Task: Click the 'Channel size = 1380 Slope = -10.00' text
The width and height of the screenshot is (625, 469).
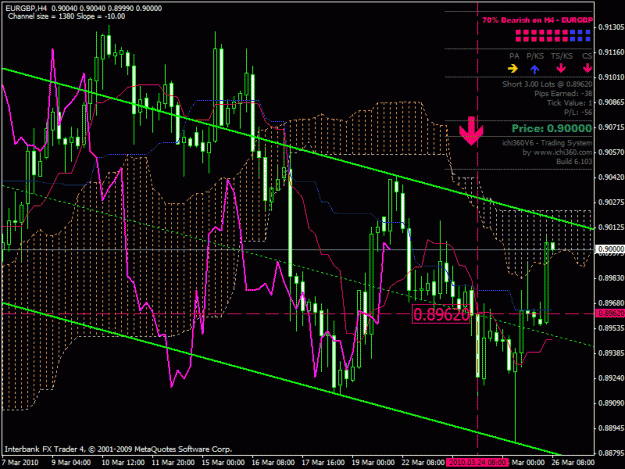Action: click(66, 16)
